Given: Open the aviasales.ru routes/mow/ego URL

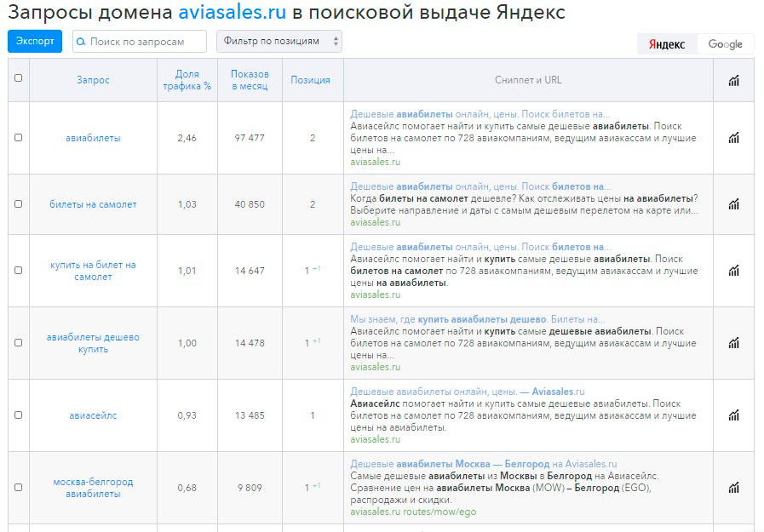Looking at the screenshot, I should pos(413,512).
